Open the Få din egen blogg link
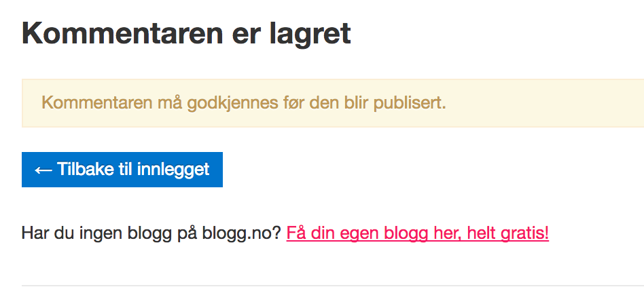644x304 pixels. pyautogui.click(x=417, y=233)
